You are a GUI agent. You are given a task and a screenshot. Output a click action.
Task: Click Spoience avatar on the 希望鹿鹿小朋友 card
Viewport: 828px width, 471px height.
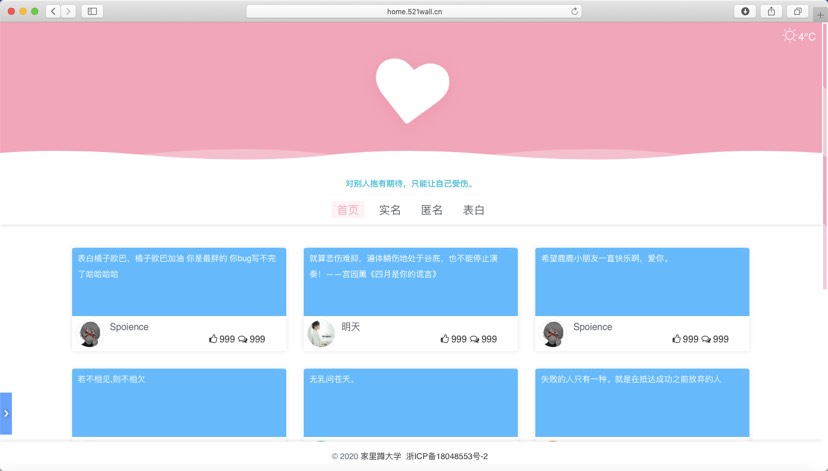click(x=553, y=334)
